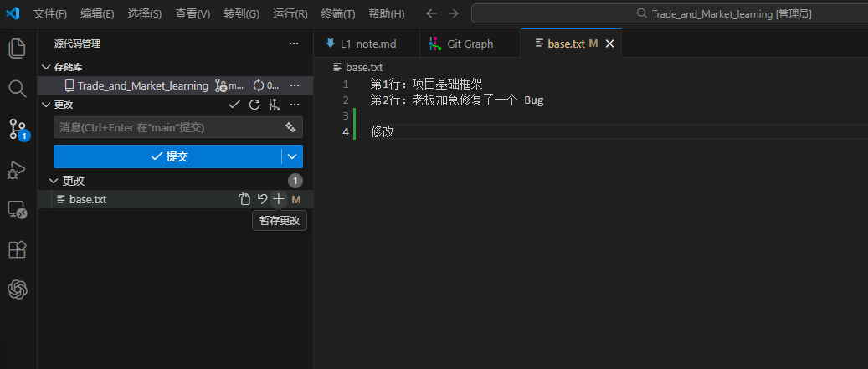Open the Run and Debug view
This screenshot has width=868, height=369.
(x=18, y=170)
